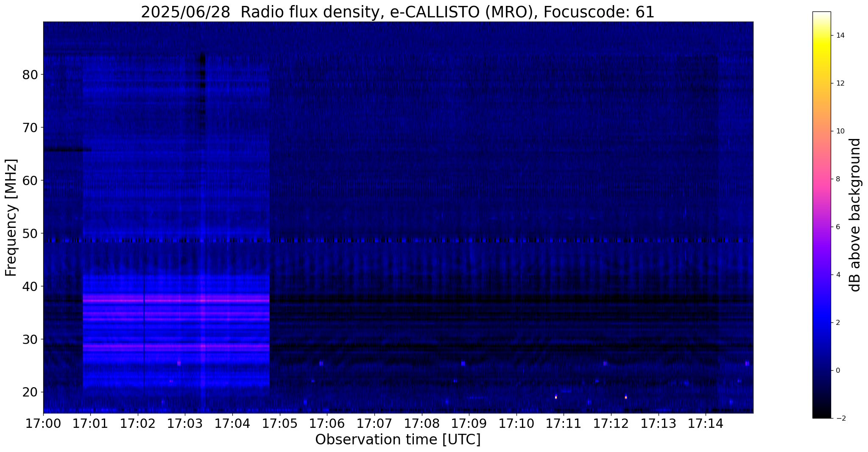Click the 17:14 time tick label

[706, 424]
